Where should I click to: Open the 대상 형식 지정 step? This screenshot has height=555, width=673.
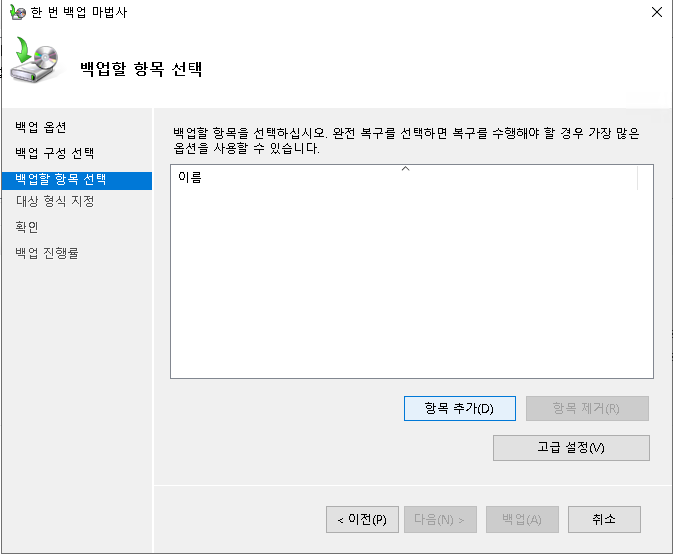click(55, 201)
